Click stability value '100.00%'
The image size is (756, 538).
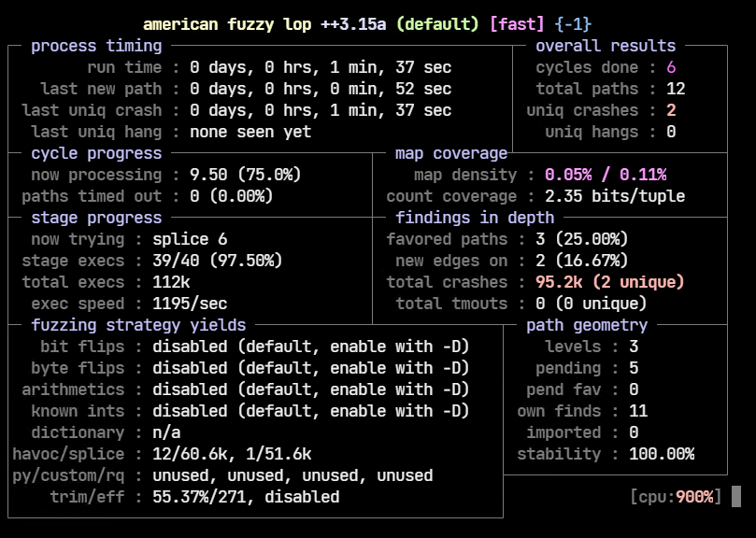662,454
